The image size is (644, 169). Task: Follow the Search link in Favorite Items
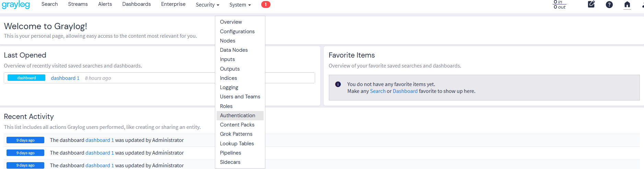click(378, 91)
